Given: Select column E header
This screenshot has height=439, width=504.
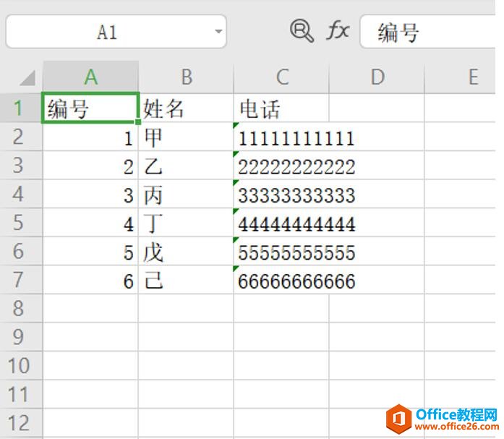Looking at the screenshot, I should 460,77.
